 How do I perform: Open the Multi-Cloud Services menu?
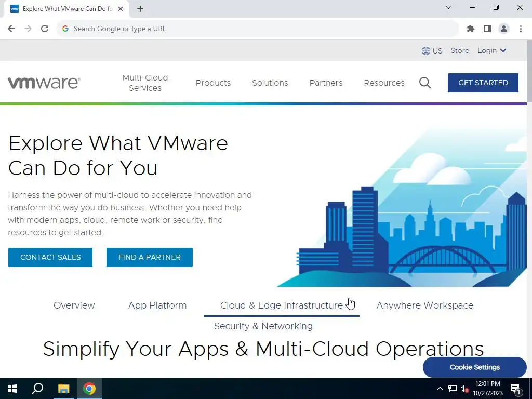(145, 83)
